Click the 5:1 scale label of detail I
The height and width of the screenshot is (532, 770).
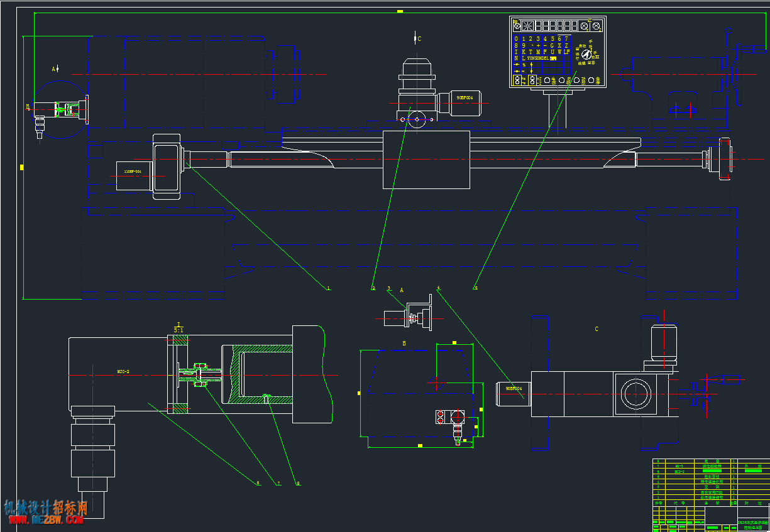(179, 330)
